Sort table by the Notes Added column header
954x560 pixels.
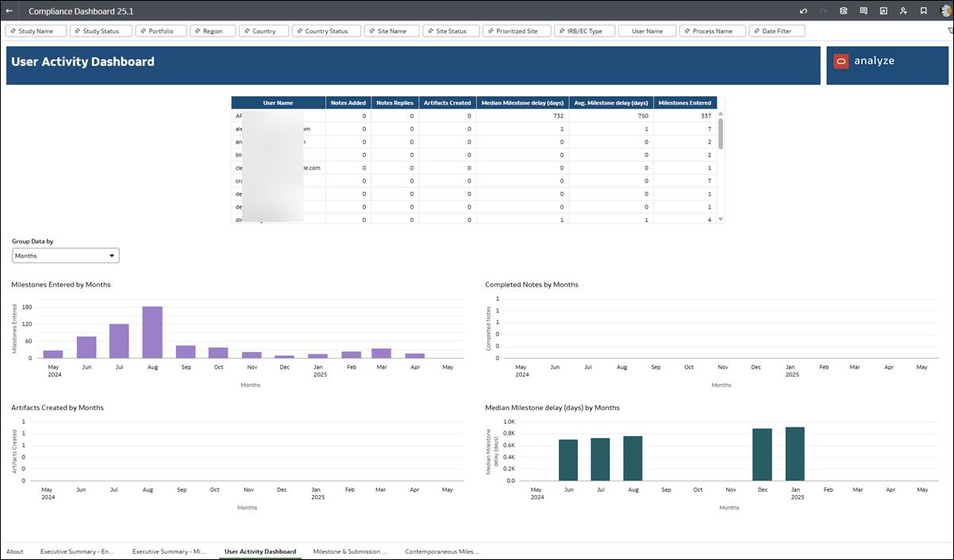349,102
